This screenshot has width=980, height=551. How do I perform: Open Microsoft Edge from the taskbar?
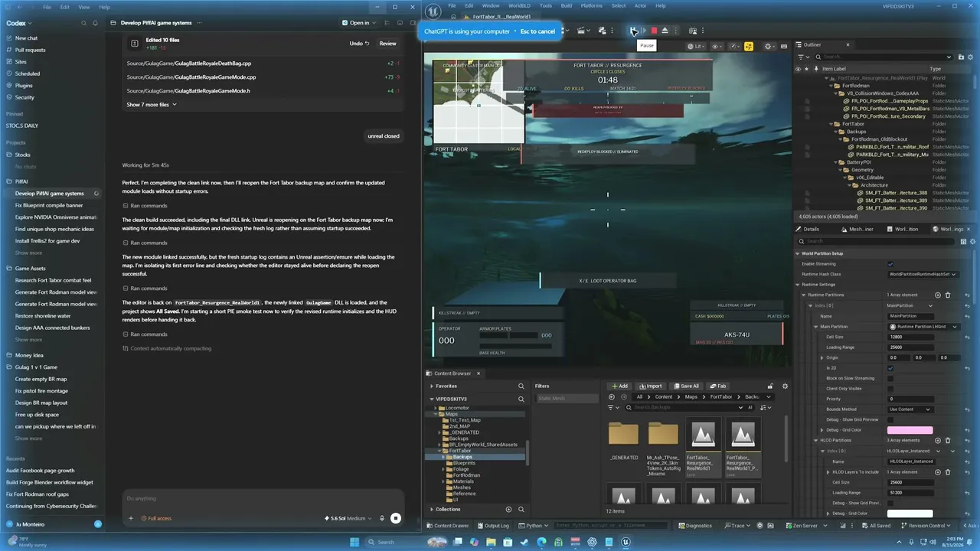pyautogui.click(x=541, y=542)
